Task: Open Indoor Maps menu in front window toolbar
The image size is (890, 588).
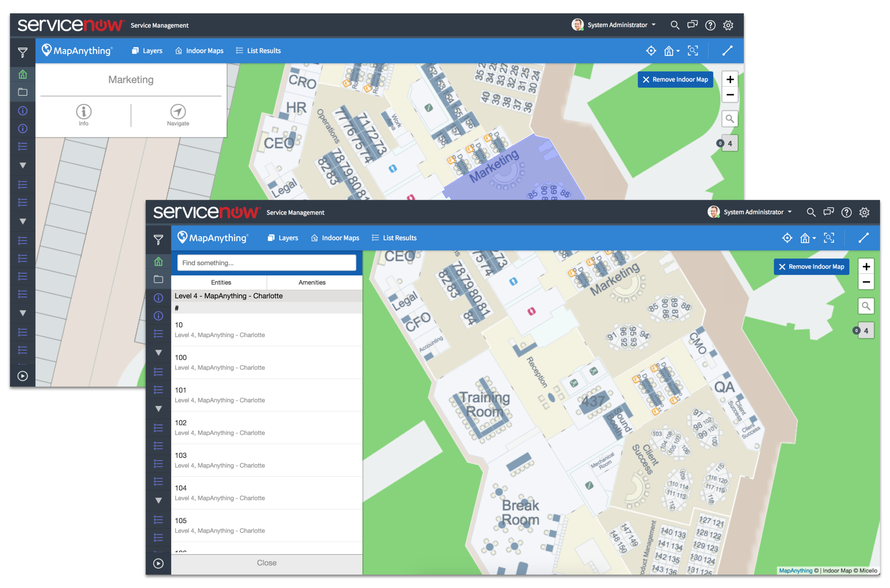Action: click(335, 238)
